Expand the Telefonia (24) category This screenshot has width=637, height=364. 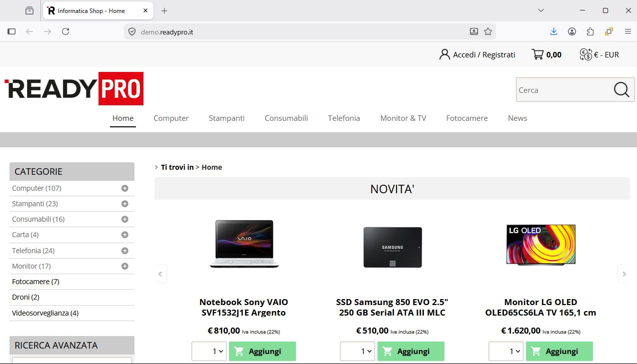point(125,251)
